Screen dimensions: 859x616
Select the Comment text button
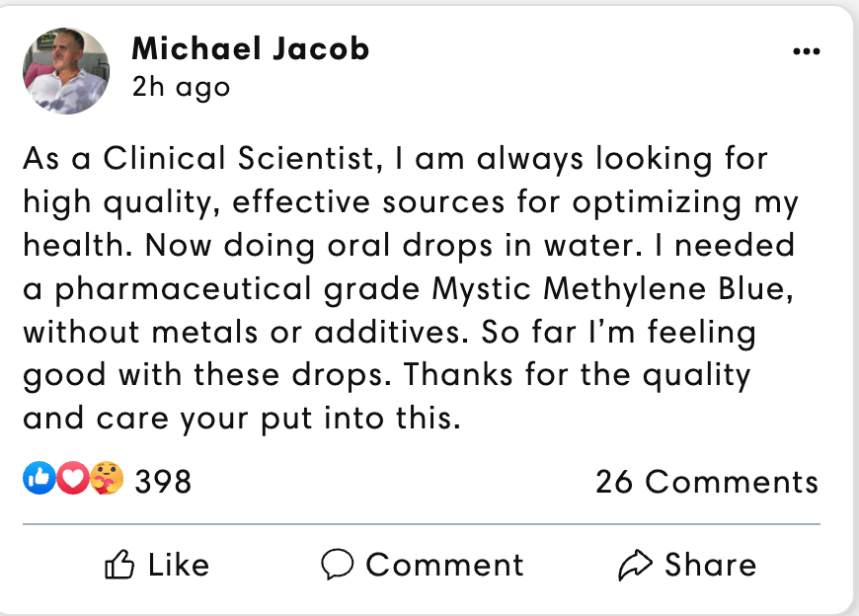coord(445,565)
